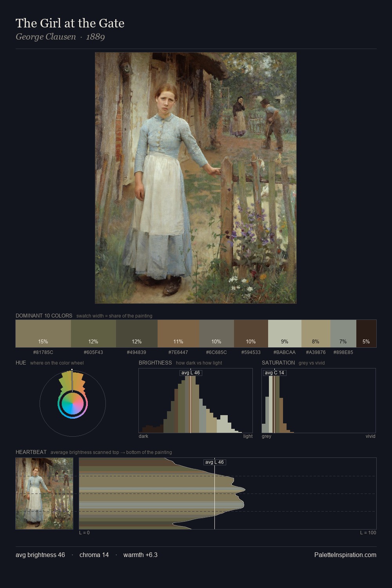Image resolution: width=392 pixels, height=588 pixels.
Task: Click the 'avg C 14' saturation label
Action: click(x=274, y=373)
